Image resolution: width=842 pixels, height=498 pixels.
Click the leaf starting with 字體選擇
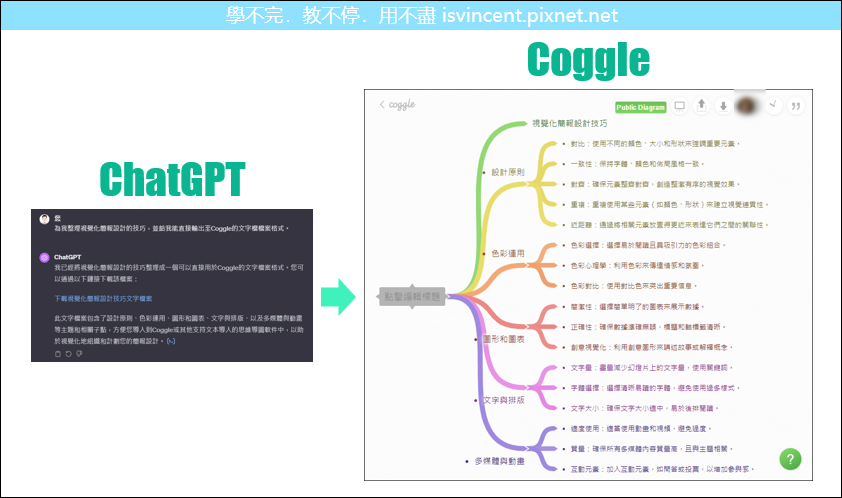tap(655, 388)
